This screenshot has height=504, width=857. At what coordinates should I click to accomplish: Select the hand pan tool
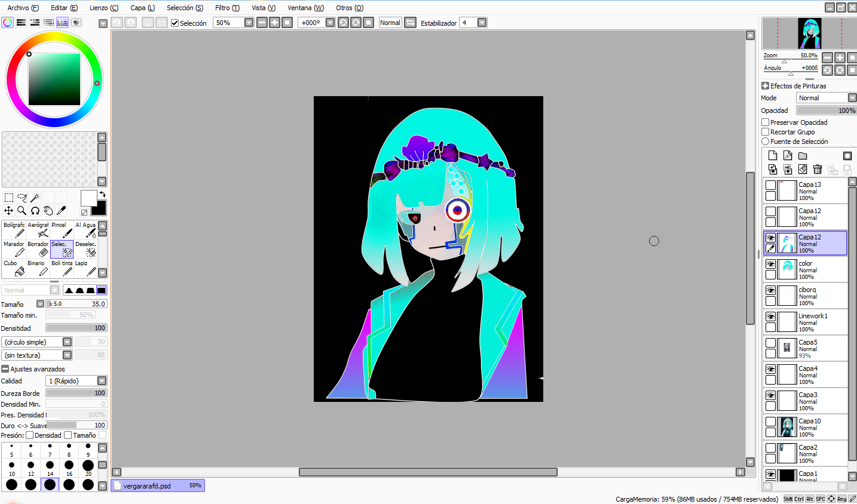tap(48, 211)
